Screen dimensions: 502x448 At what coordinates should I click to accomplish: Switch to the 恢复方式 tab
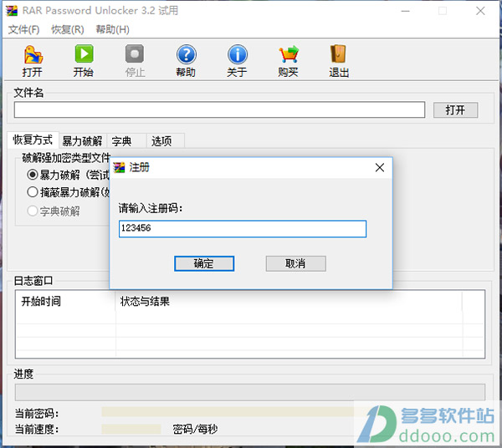tap(33, 140)
